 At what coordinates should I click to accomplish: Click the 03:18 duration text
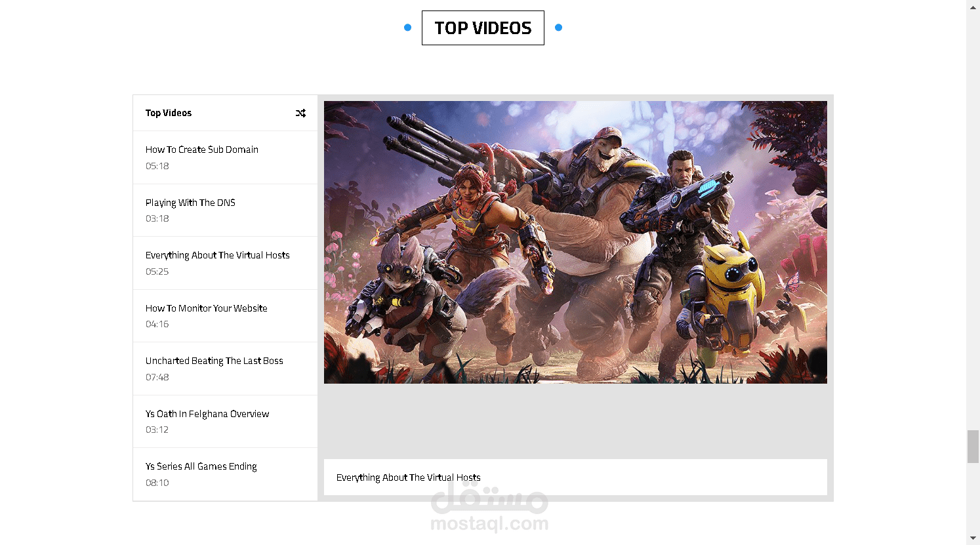pyautogui.click(x=157, y=218)
